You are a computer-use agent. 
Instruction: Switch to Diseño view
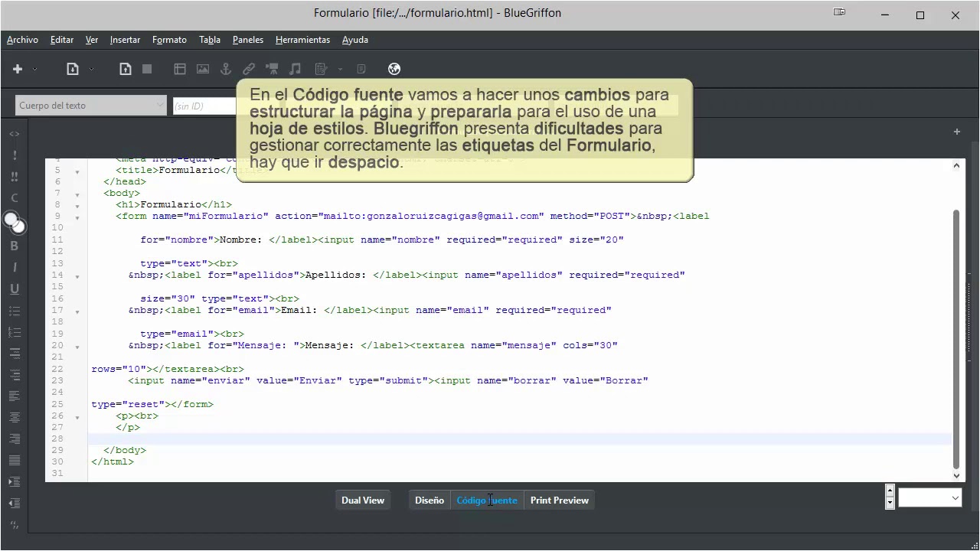tap(430, 500)
